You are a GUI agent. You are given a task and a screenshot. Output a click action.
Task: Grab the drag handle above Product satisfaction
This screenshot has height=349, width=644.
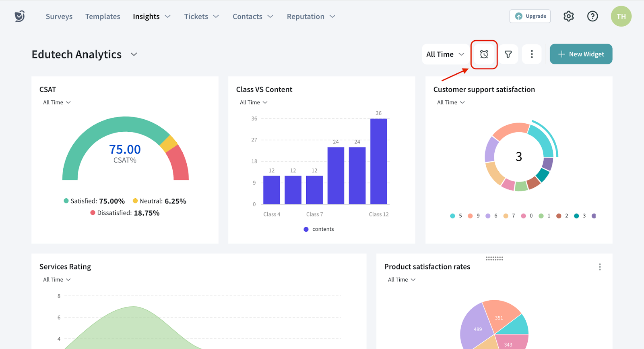tap(494, 258)
